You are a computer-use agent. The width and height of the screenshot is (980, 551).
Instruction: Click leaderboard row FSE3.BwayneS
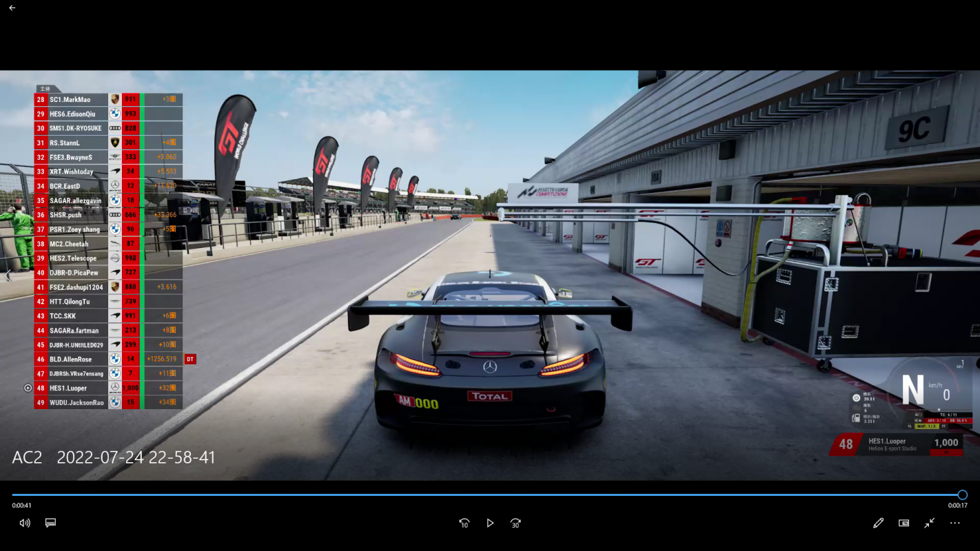108,158
